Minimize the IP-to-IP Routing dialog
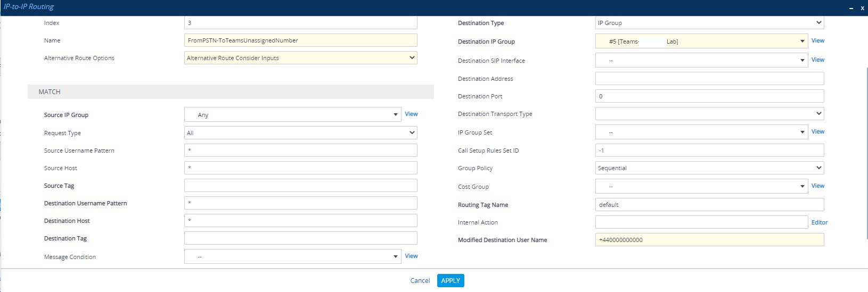Viewport: 868px width, 292px height. coord(851,8)
